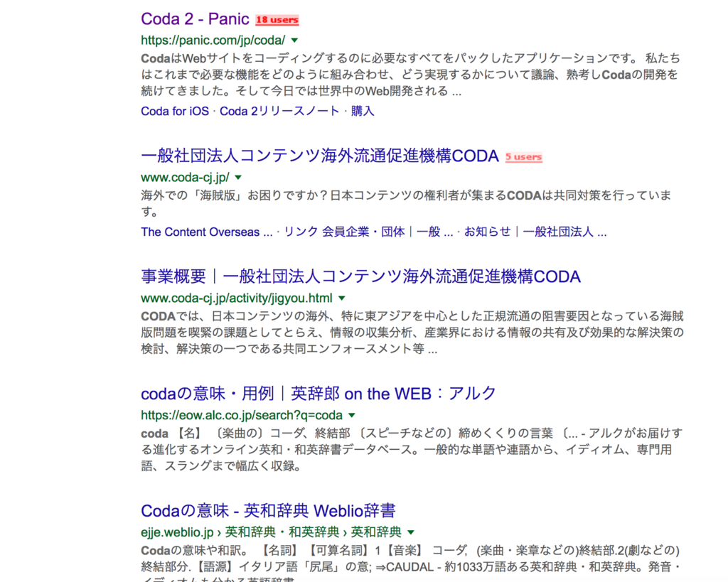Open the "Coda 2 - Panic" search result
The image size is (728, 582).
pos(195,19)
